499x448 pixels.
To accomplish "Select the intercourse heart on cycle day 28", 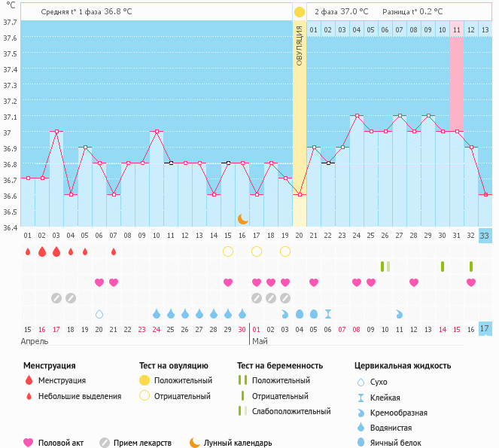I will [x=414, y=282].
